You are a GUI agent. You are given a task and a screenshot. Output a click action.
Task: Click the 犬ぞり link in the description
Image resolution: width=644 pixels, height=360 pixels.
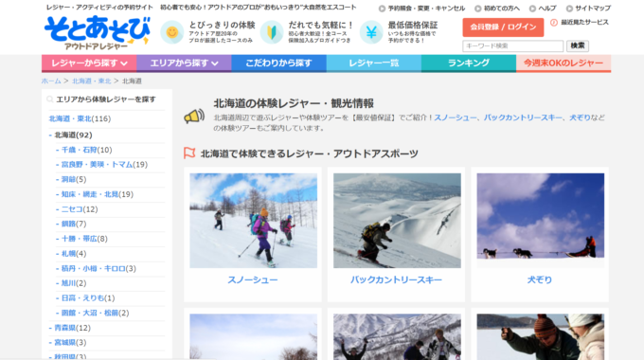point(579,117)
